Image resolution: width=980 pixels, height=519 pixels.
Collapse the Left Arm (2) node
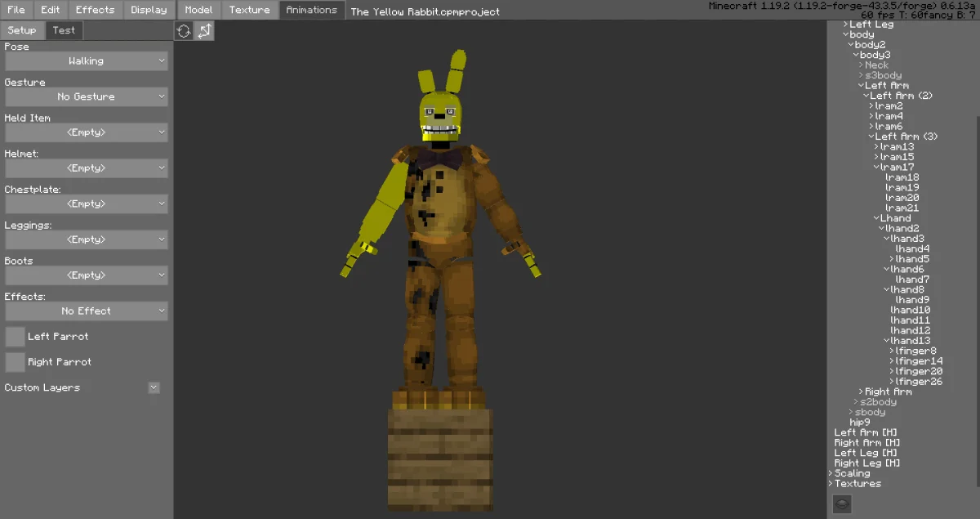tap(866, 96)
